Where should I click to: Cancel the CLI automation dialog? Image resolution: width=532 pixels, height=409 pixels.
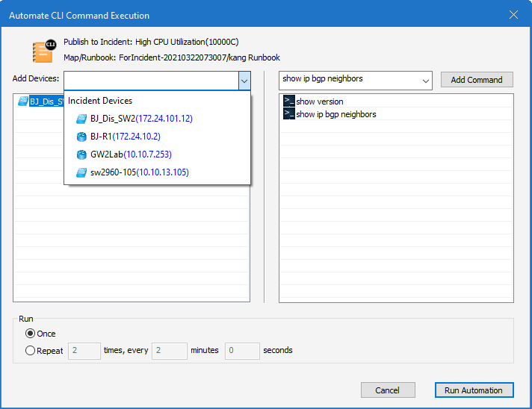click(387, 390)
